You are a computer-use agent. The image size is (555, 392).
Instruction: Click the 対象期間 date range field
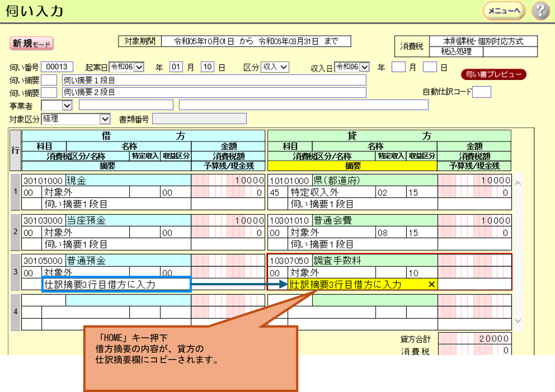pos(256,41)
